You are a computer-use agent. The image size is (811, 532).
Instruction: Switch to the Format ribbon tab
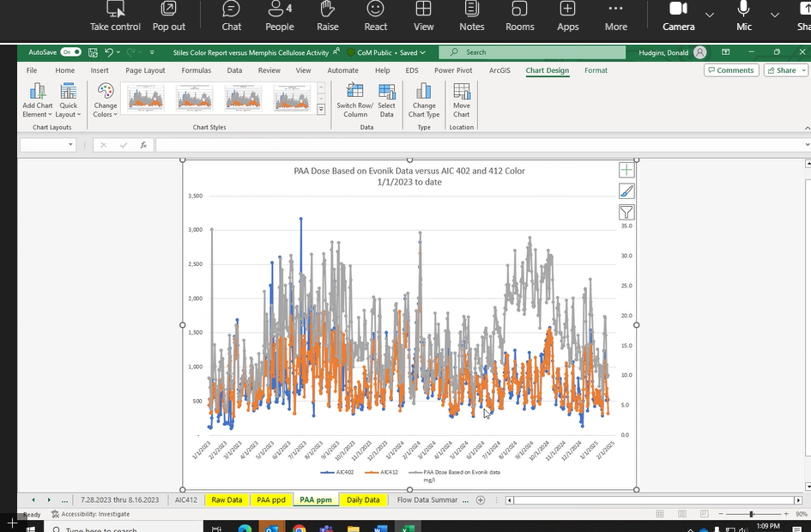596,70
